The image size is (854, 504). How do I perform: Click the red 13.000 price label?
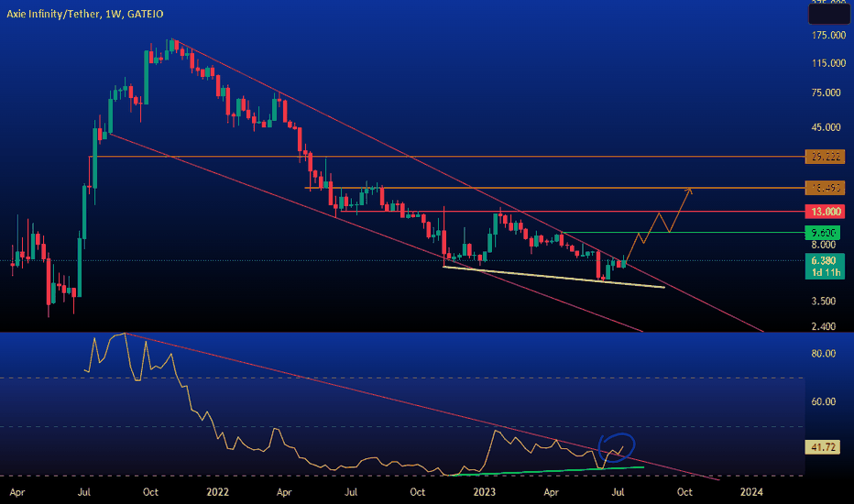pyautogui.click(x=825, y=212)
